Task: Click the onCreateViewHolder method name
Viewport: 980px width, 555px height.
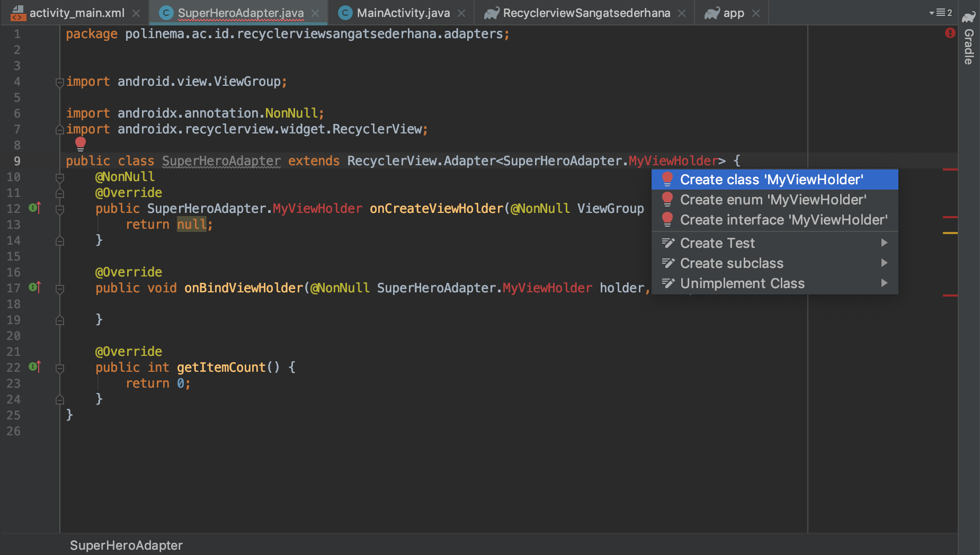Action: 436,209
